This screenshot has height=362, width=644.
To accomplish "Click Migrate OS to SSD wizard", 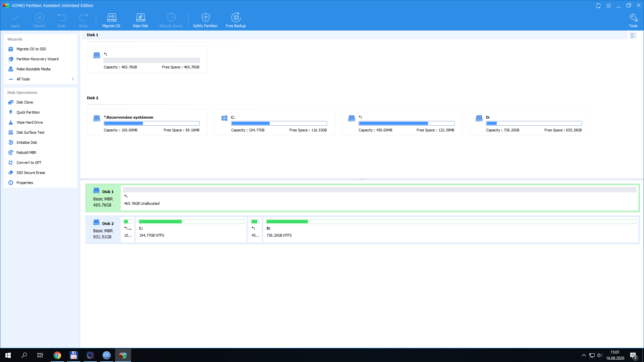I will 31,49.
